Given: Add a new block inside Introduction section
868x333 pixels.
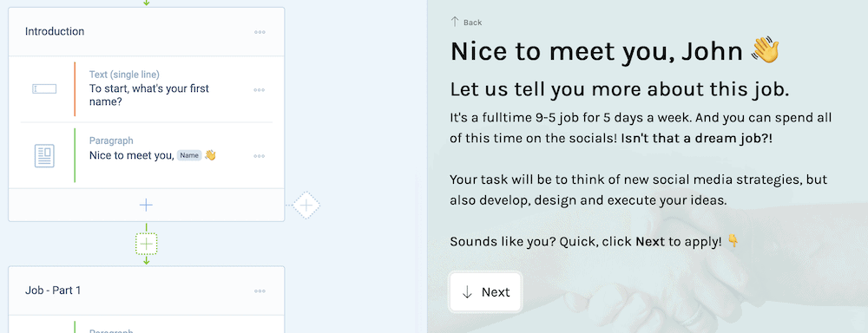Looking at the screenshot, I should tap(146, 206).
